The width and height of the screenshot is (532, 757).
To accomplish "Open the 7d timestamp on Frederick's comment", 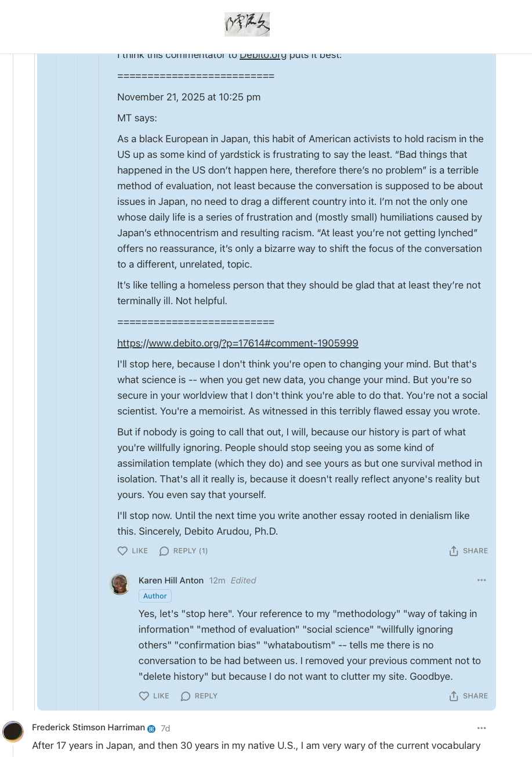I will (x=165, y=729).
